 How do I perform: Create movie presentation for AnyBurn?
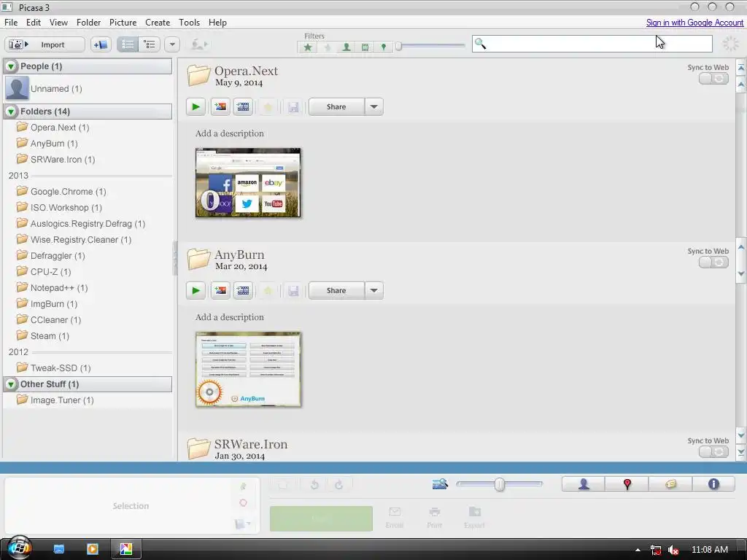tap(243, 290)
